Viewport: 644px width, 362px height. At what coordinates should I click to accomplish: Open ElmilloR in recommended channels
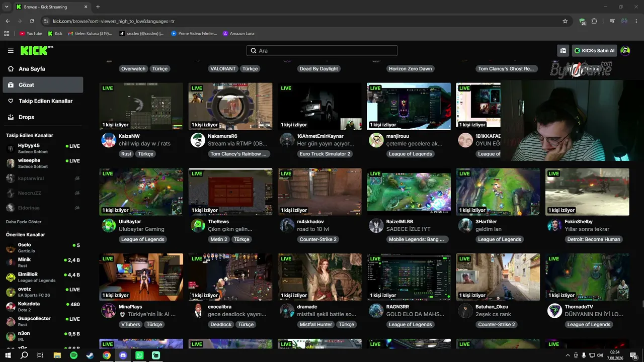coord(43,277)
